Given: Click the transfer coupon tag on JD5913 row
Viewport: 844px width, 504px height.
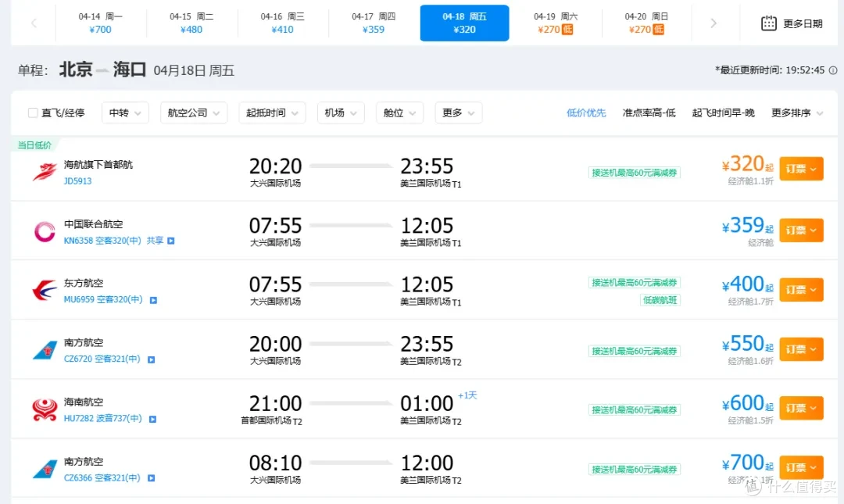Looking at the screenshot, I should pos(634,173).
